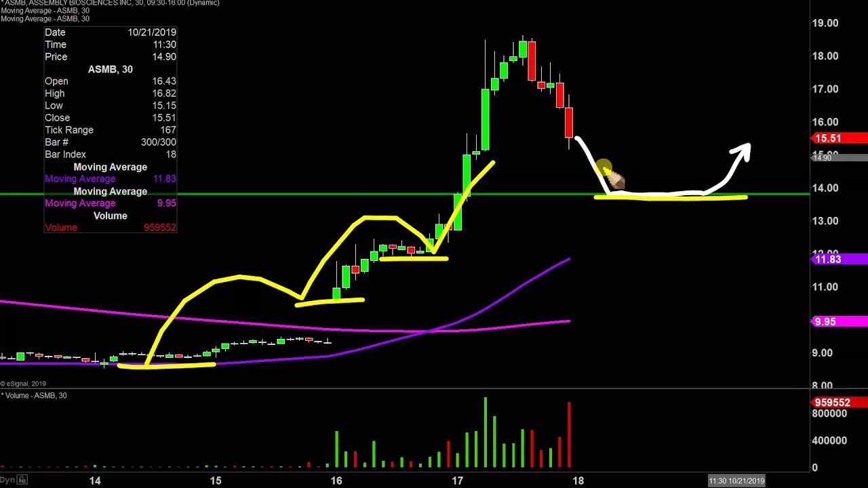Select the Time 11:30 row in data window
Screen dimensions: 868x488
coord(111,45)
